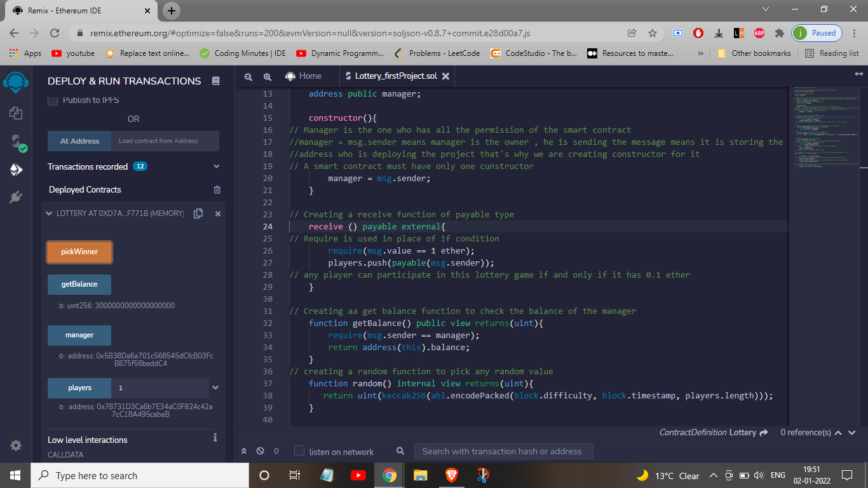This screenshot has height=488, width=868.
Task: Open the Solidity compiler sidebar icon
Action: pyautogui.click(x=17, y=142)
